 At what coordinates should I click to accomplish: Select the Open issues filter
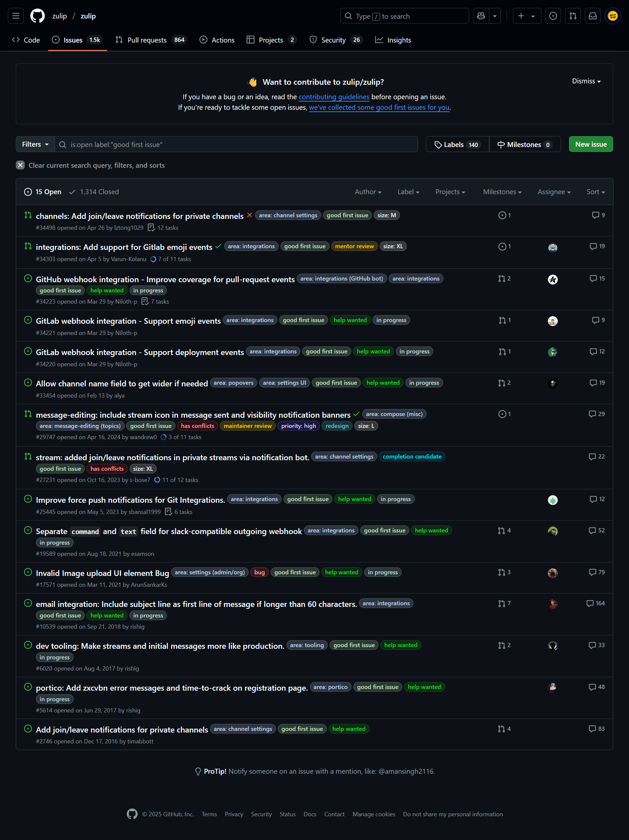[43, 192]
